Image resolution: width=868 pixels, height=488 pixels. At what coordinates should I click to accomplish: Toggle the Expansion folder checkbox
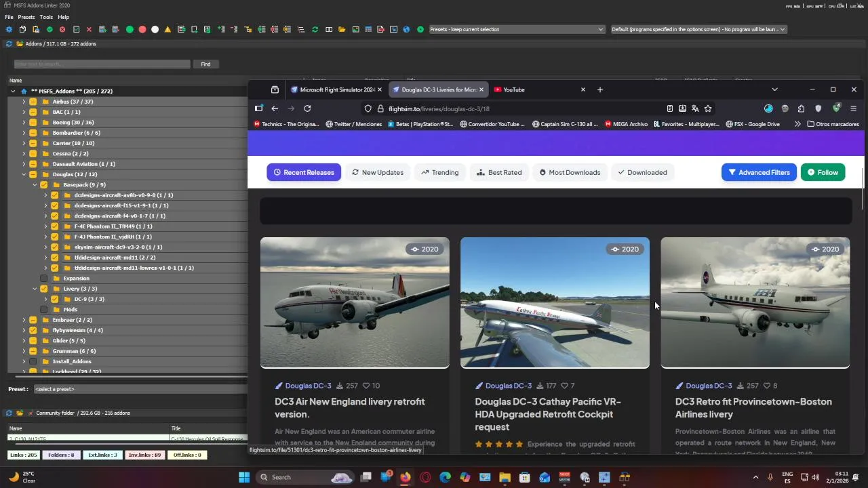click(x=43, y=278)
